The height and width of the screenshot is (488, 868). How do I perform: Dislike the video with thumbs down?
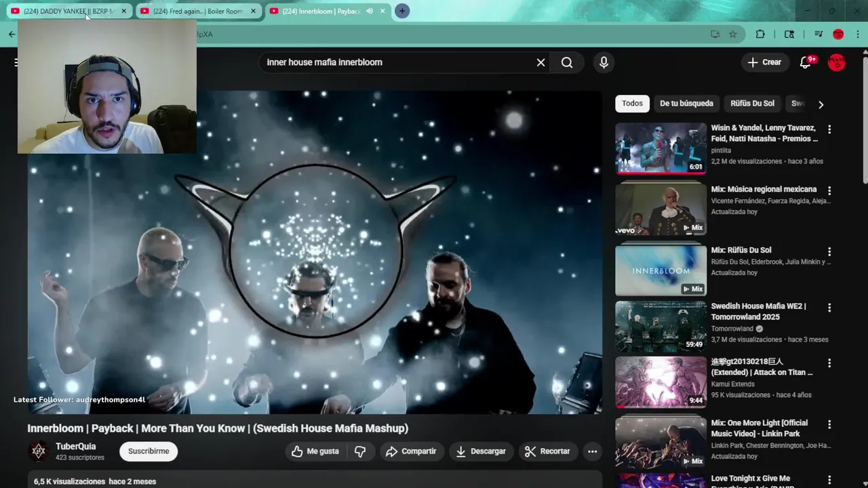point(360,451)
